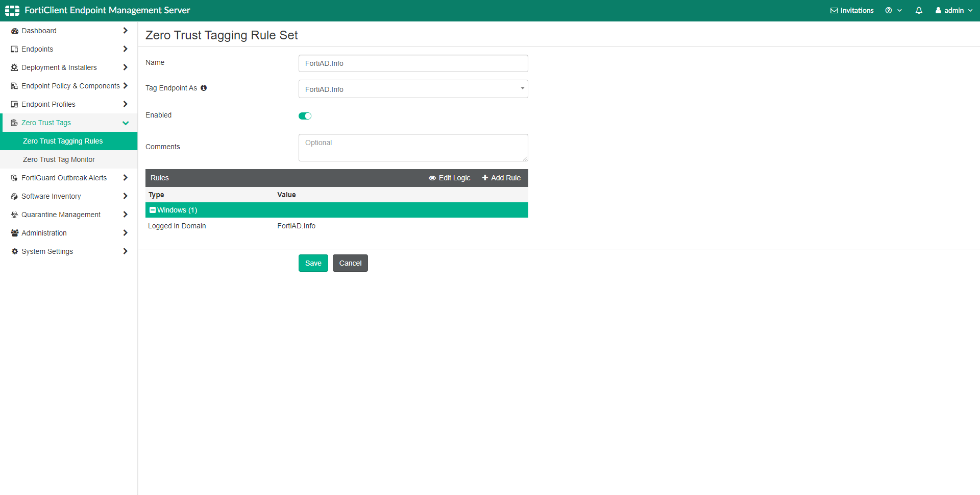980x495 pixels.
Task: Click the plus icon beside Add Rule
Action: click(485, 178)
